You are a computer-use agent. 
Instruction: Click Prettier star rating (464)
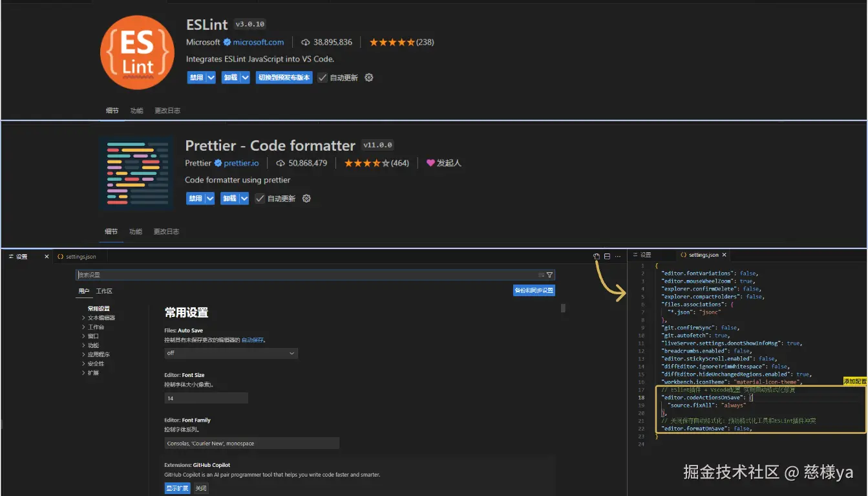377,163
